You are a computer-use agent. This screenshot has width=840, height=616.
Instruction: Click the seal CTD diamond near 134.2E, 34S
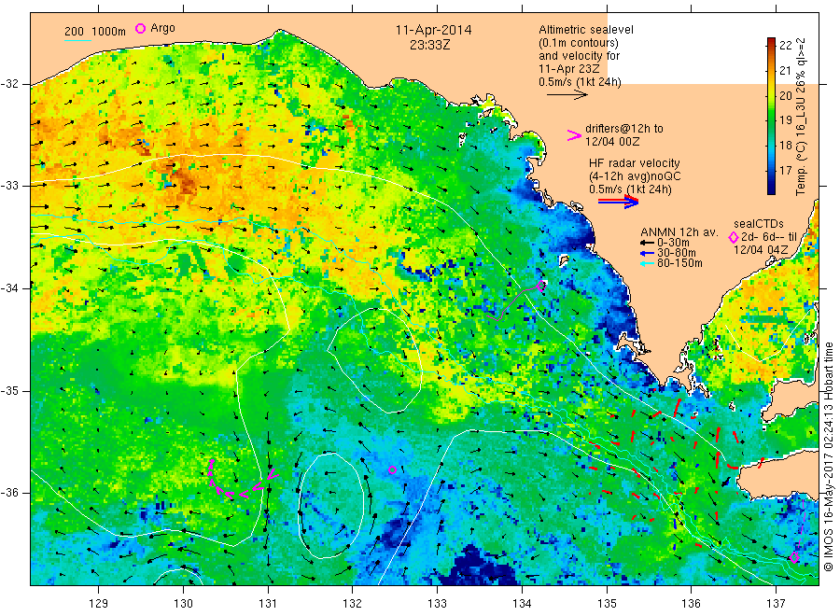[x=541, y=286]
